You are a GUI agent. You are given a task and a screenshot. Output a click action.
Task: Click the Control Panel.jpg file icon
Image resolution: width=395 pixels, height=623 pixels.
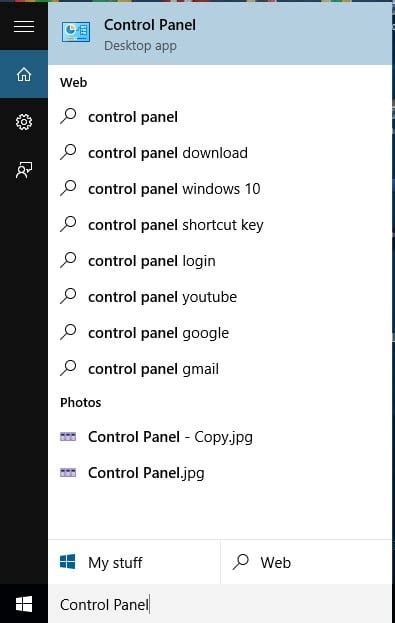tap(68, 472)
